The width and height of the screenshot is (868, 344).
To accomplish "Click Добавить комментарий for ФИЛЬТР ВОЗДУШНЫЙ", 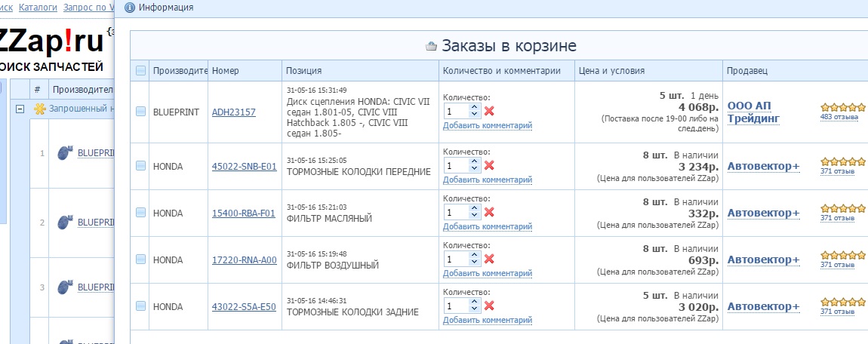I will [x=487, y=273].
